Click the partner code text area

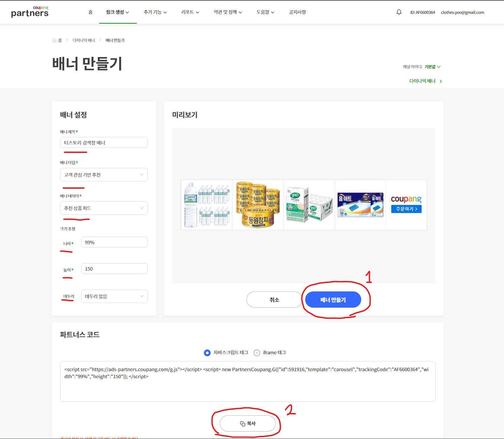tap(248, 382)
